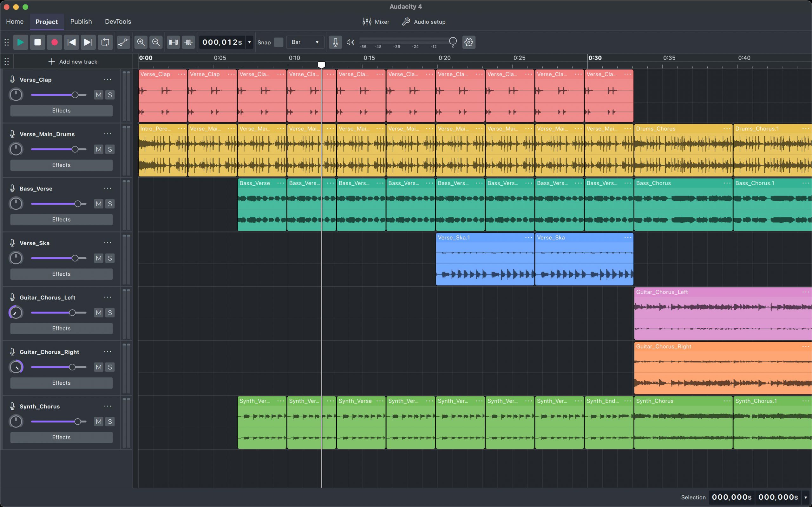812x507 pixels.
Task: Click Add new track
Action: click(73, 61)
